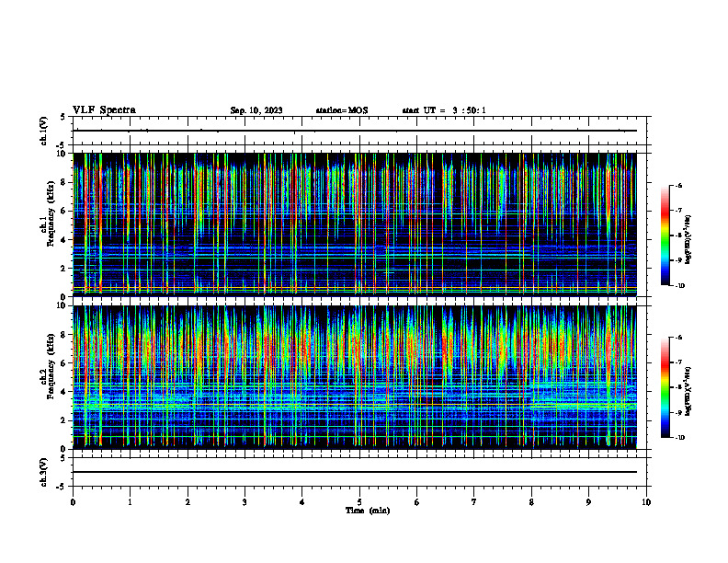Click the '-10' label on ch.1 colorbar
The height and width of the screenshot is (563, 728).
[679, 285]
